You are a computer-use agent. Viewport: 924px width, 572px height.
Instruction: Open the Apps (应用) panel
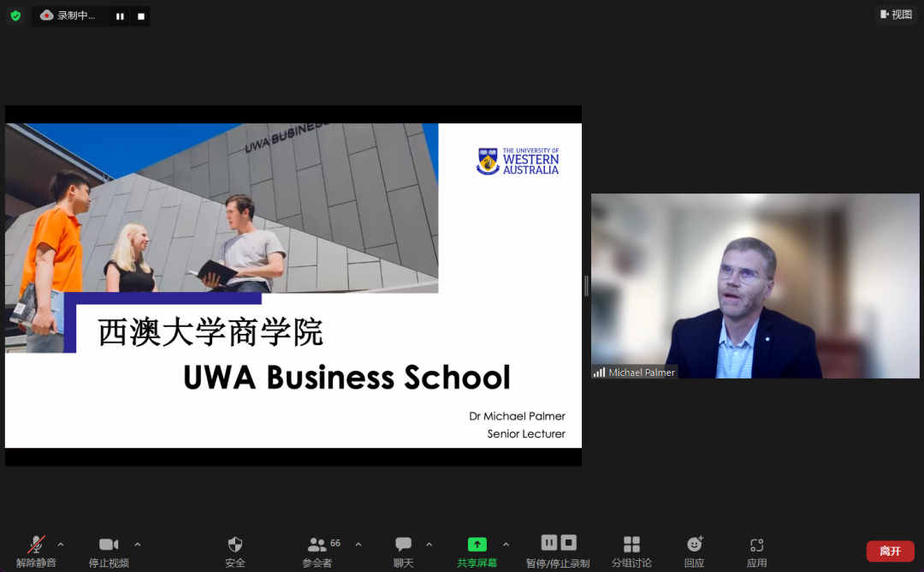coord(756,551)
